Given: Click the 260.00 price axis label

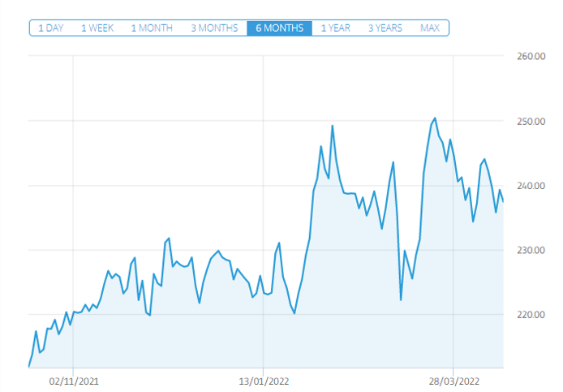Looking at the screenshot, I should (x=528, y=57).
